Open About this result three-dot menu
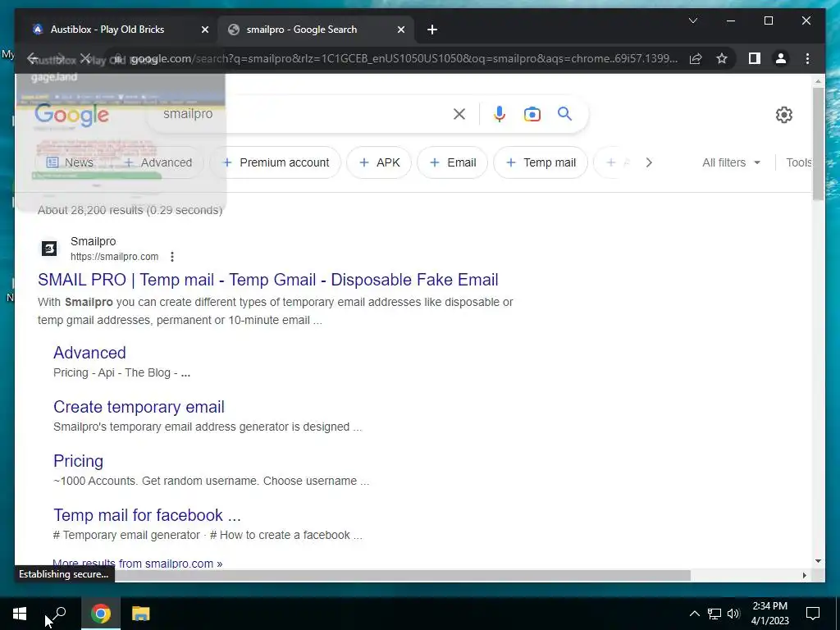The width and height of the screenshot is (840, 630). 172,257
